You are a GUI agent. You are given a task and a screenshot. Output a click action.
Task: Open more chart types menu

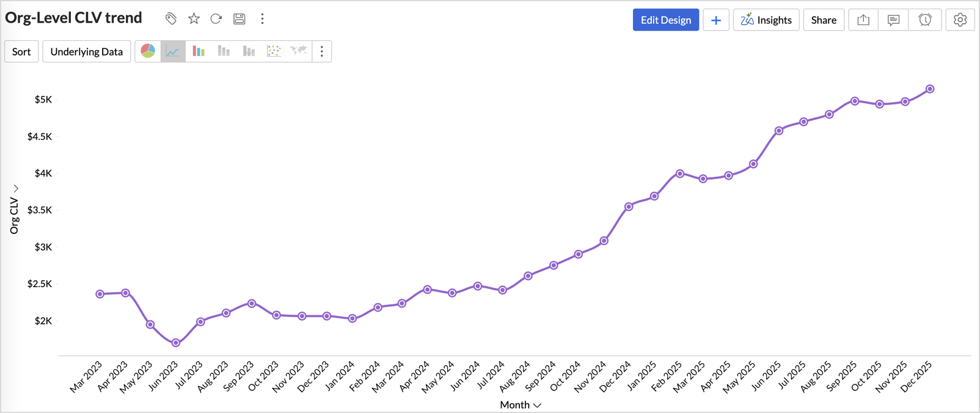322,51
